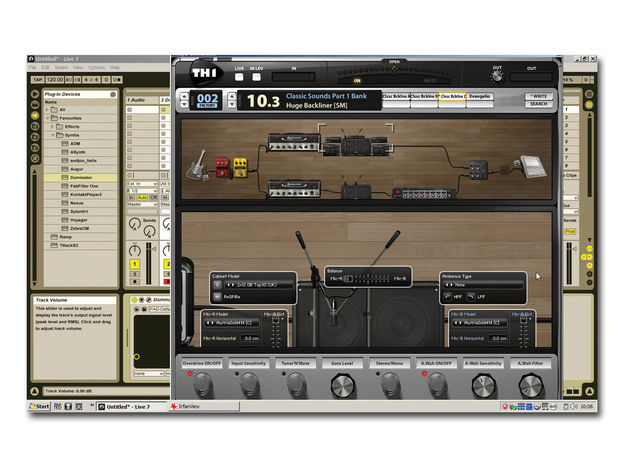Toggle the Overdrive ON/OFF footswitch
This screenshot has width=630, height=473.
202,384
